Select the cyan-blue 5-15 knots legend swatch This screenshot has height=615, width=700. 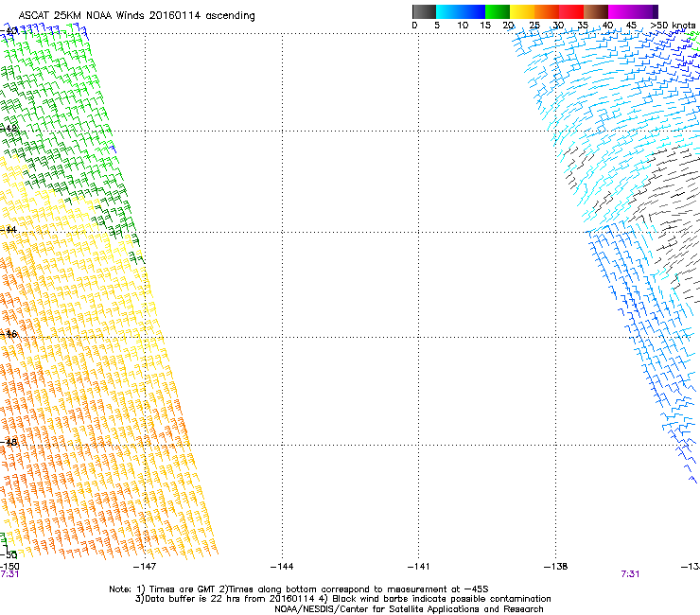(x=461, y=11)
